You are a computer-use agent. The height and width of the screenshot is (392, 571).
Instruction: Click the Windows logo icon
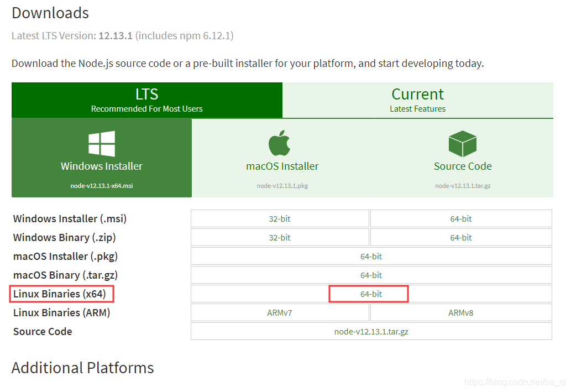click(102, 144)
